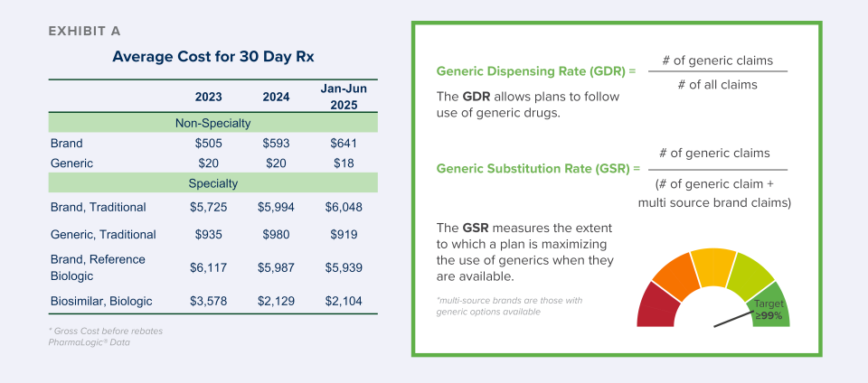The image size is (868, 383).
Task: Click the green Target ≥99% gauge segment
Action: (773, 308)
